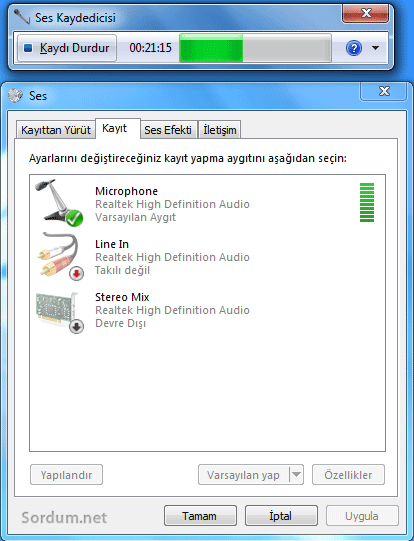Viewport: 414px width, 541px height.
Task: Click the Microphone green level meter
Action: tap(367, 203)
